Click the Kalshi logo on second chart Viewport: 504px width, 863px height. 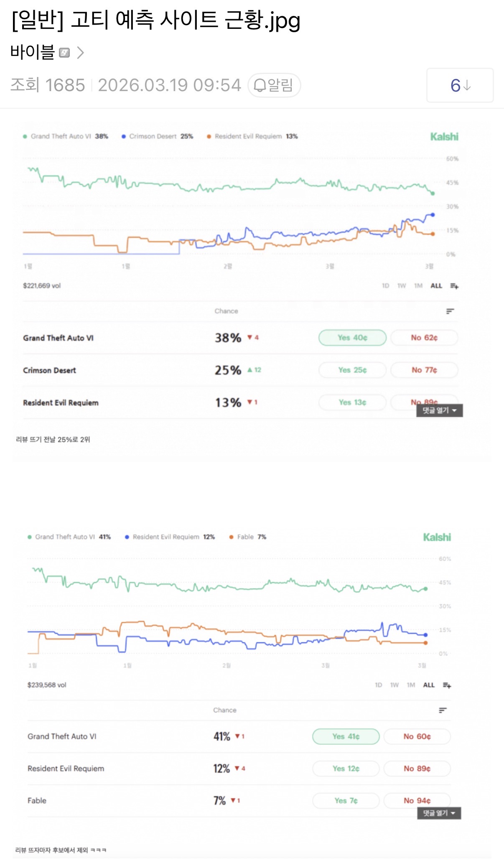click(x=437, y=537)
